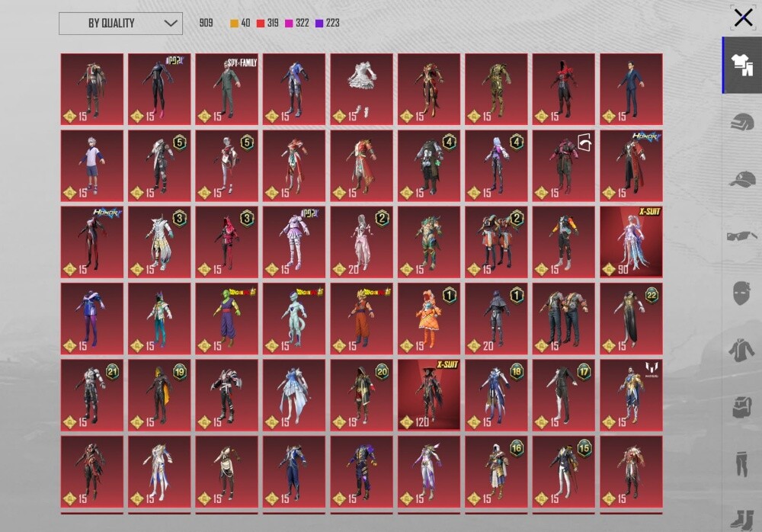Open the outfits category in sidebar

coord(741,65)
